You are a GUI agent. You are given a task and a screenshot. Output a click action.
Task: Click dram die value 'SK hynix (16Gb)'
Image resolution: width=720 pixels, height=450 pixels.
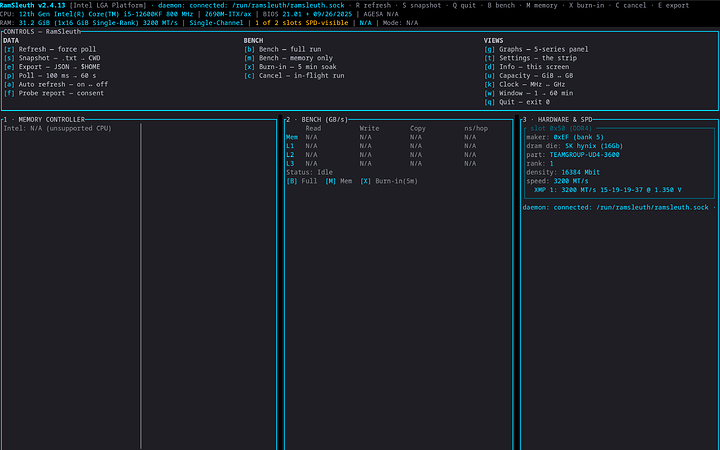[594, 146]
